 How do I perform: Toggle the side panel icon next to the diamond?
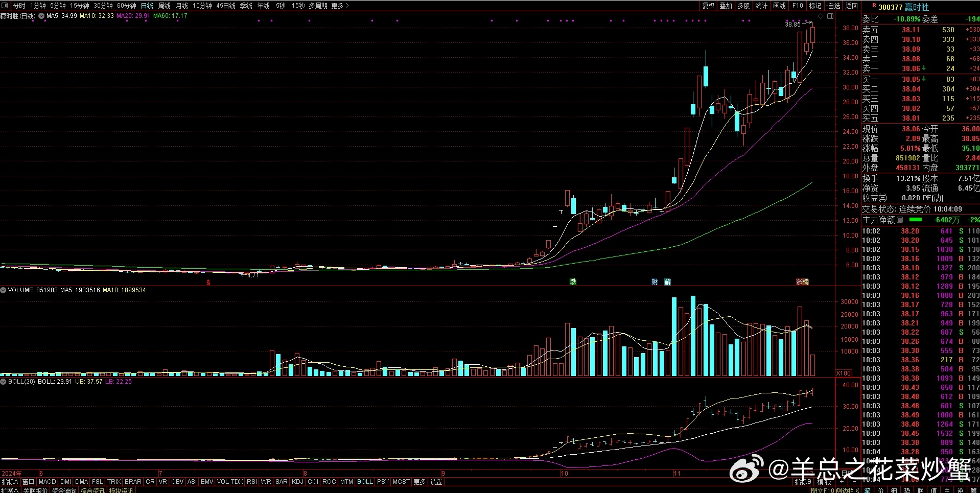830,16
